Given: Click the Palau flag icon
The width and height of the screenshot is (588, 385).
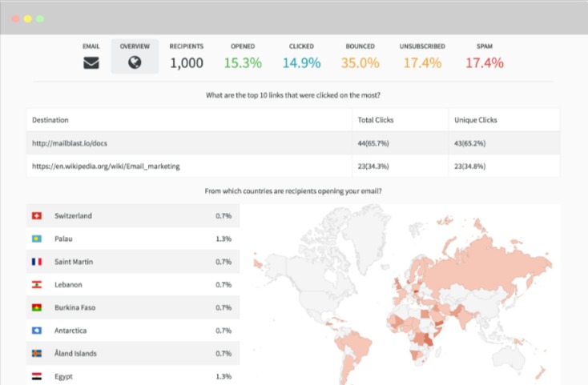Looking at the screenshot, I should coord(37,239).
